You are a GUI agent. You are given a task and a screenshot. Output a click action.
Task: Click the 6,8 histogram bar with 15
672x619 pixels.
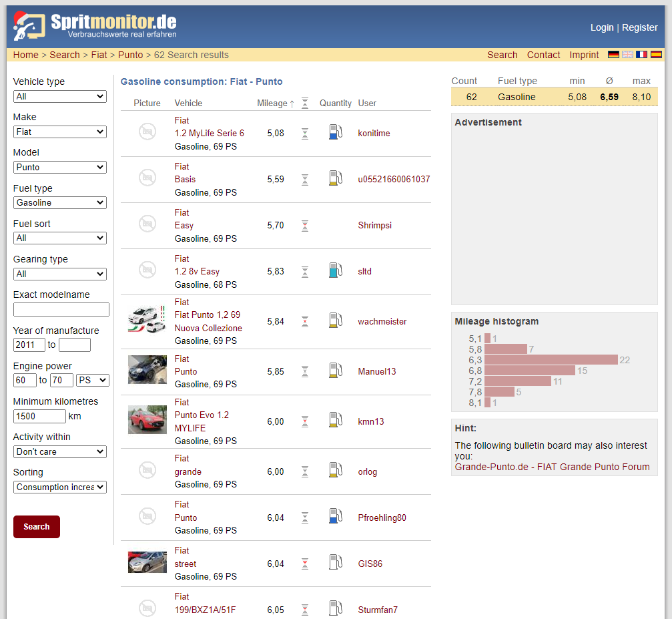coord(530,370)
